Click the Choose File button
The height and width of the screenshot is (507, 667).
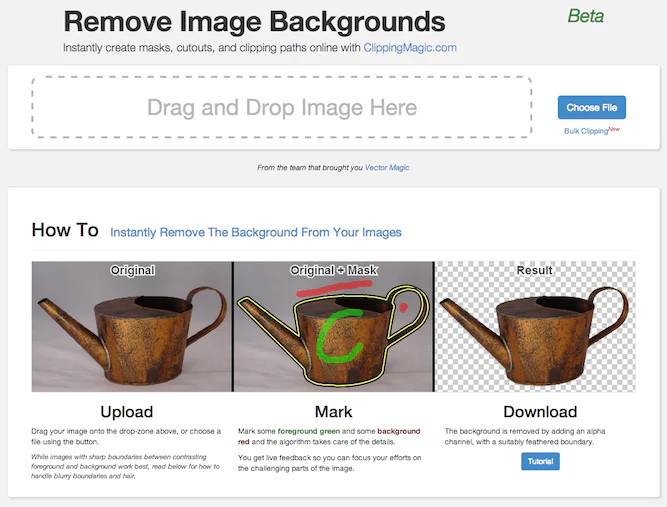point(591,108)
